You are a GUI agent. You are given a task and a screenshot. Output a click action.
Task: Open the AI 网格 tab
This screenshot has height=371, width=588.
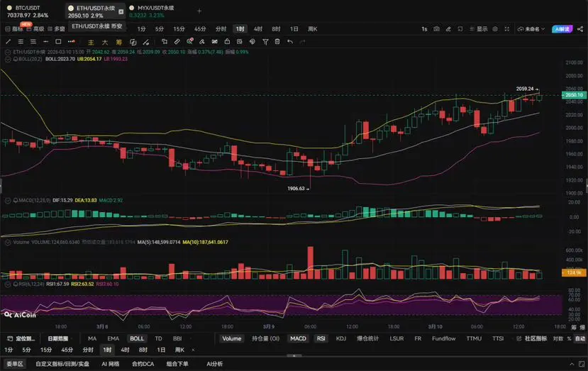pos(110,364)
